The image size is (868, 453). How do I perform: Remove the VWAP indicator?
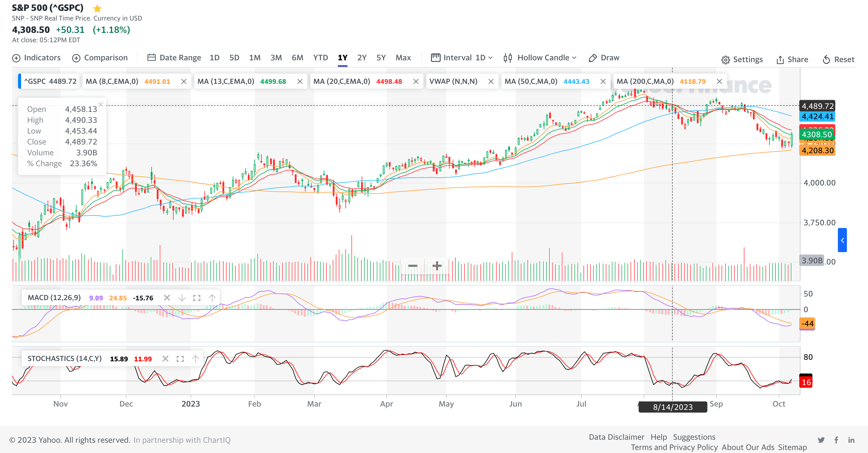click(x=491, y=81)
